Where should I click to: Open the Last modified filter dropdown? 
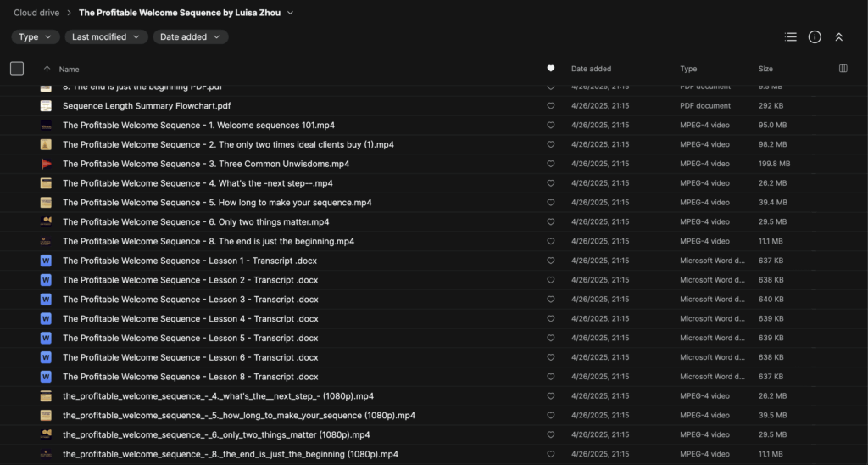[106, 37]
